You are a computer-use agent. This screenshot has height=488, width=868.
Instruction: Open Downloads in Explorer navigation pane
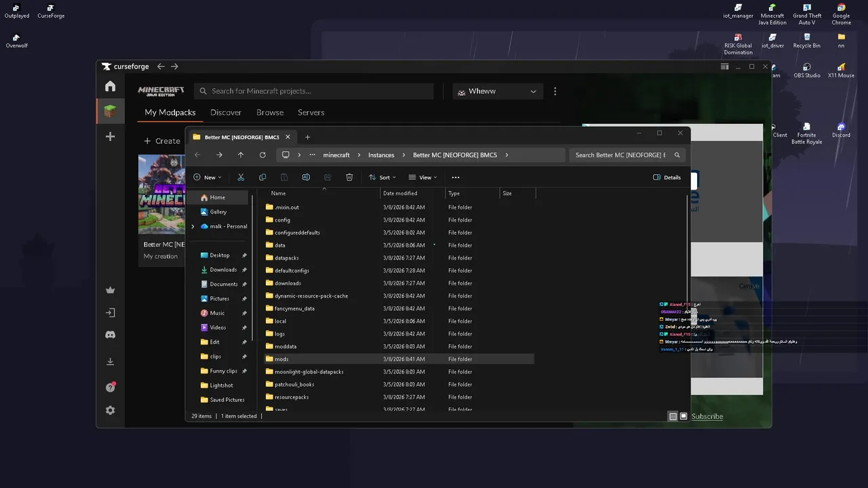click(223, 270)
